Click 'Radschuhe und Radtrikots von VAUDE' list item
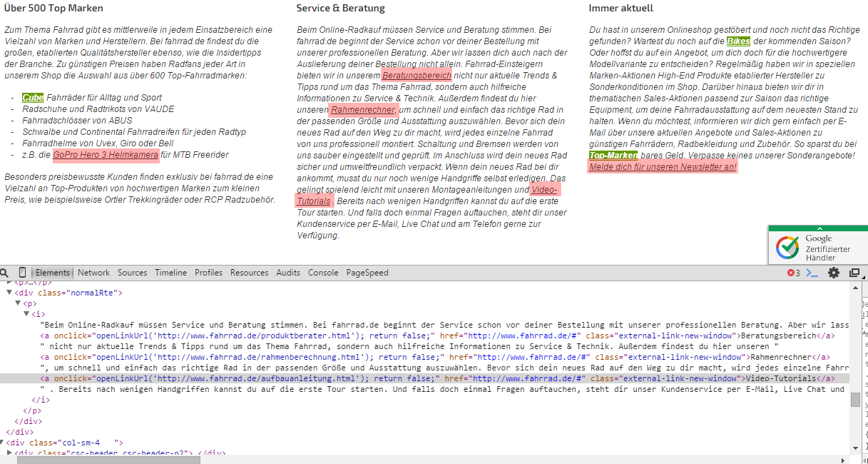Viewport: 868px width, 464px height. 98,109
